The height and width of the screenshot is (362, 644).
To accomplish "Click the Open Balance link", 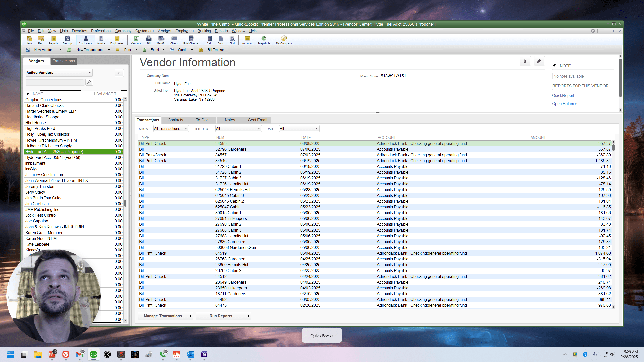I will point(565,104).
